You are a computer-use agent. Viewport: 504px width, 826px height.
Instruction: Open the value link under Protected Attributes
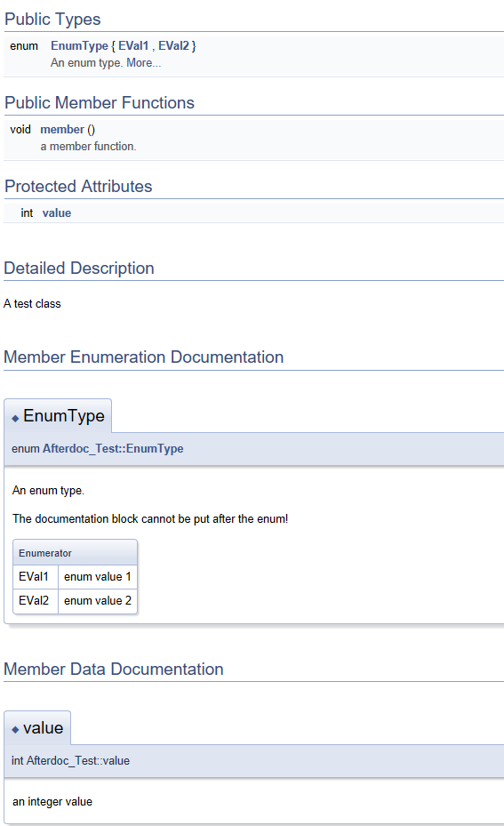tap(57, 213)
